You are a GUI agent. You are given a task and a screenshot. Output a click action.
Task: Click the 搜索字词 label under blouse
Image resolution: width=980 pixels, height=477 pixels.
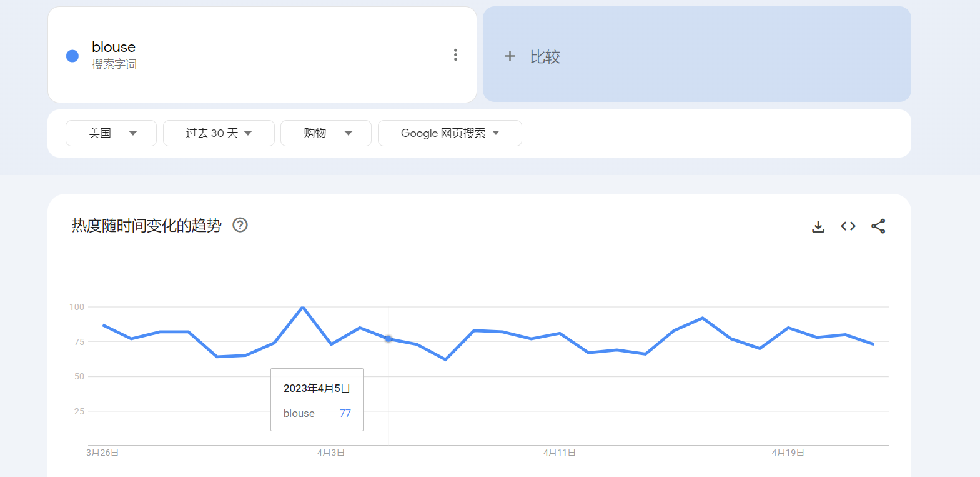(x=114, y=64)
